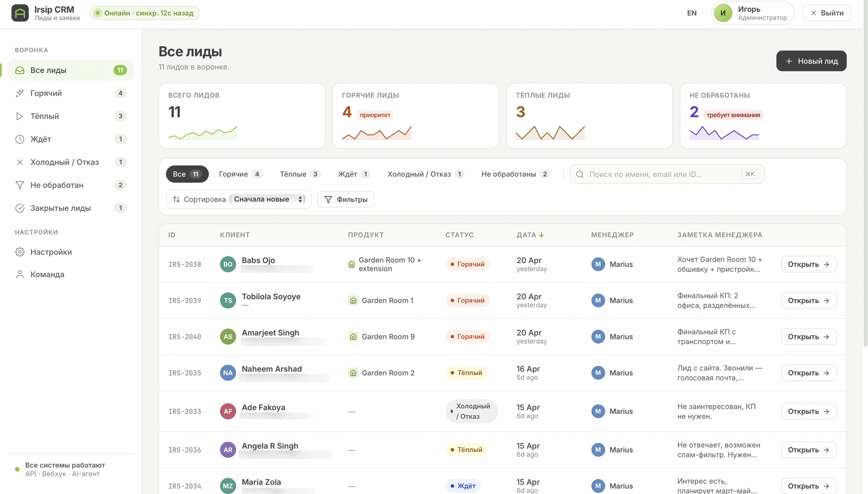Screen dimensions: 868x494
Task: Click the house icon next to Garden Room 2
Action: [x=353, y=373]
